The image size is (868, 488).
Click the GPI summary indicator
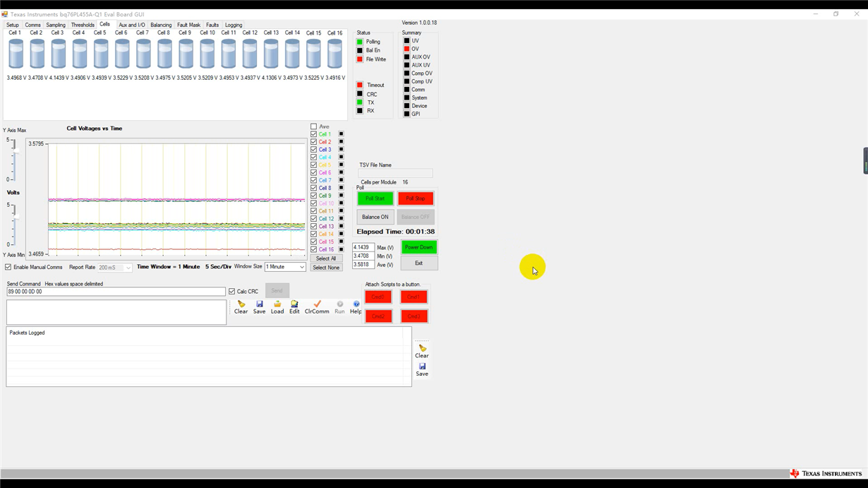point(407,114)
